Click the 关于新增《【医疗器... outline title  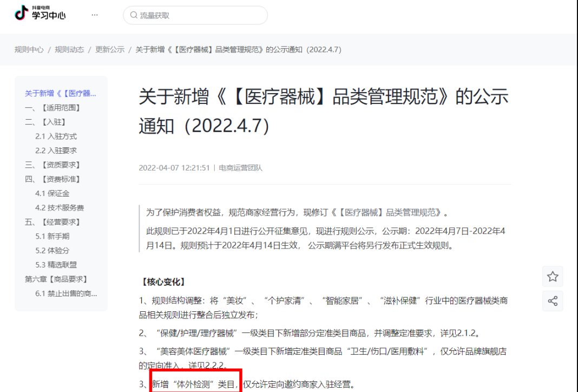tap(61, 94)
